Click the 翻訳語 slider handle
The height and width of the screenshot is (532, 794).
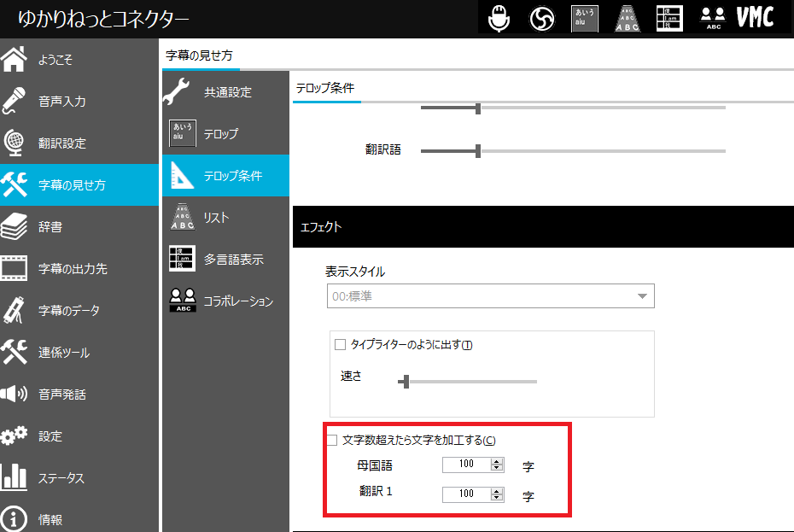point(478,151)
